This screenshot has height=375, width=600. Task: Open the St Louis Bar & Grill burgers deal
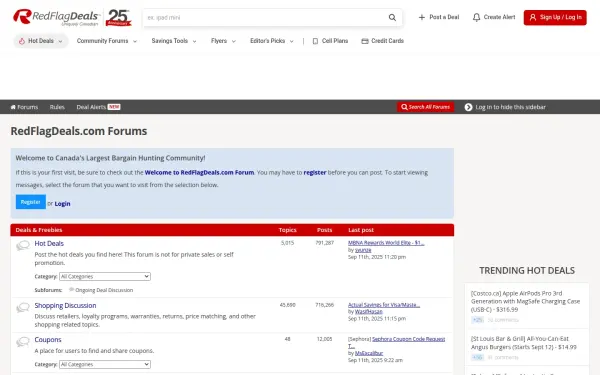(x=523, y=343)
